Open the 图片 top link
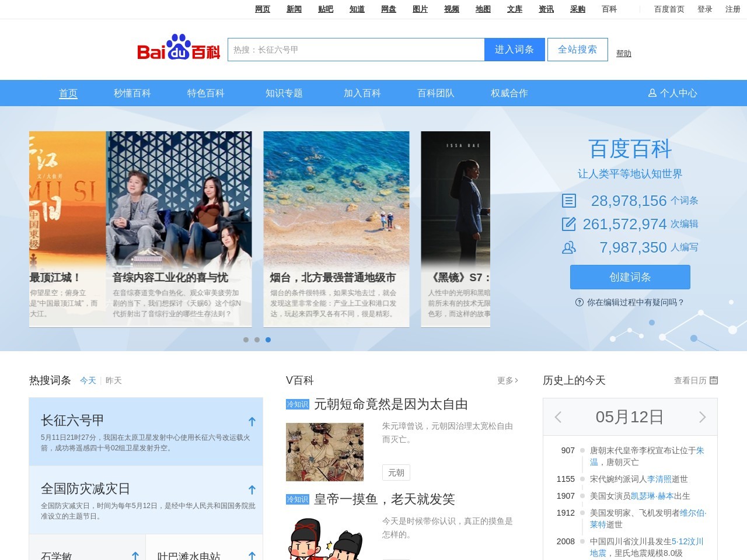The image size is (747, 560). (x=420, y=9)
